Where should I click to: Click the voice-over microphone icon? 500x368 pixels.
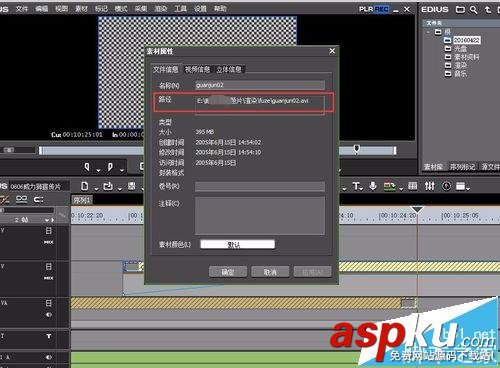coord(373,186)
